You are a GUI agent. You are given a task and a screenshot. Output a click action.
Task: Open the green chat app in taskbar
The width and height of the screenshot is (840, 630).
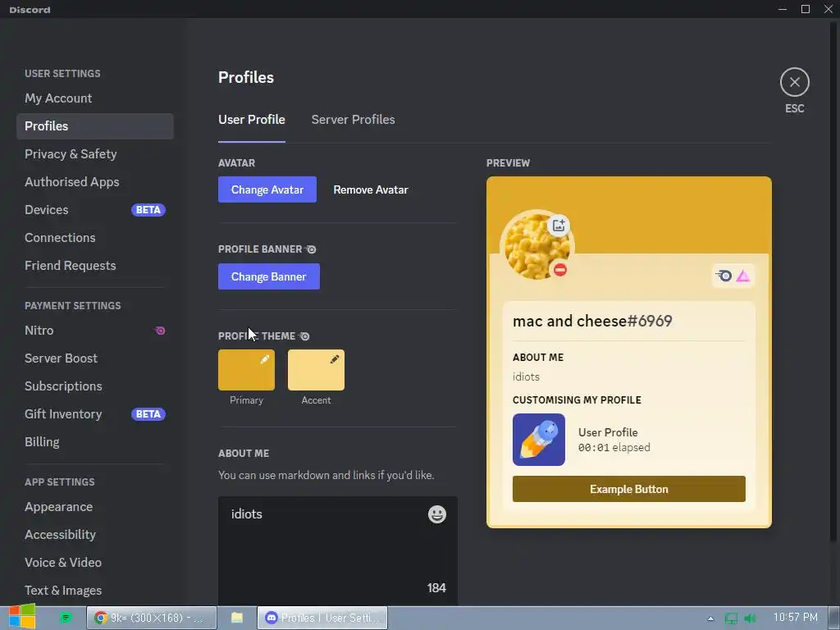click(66, 618)
